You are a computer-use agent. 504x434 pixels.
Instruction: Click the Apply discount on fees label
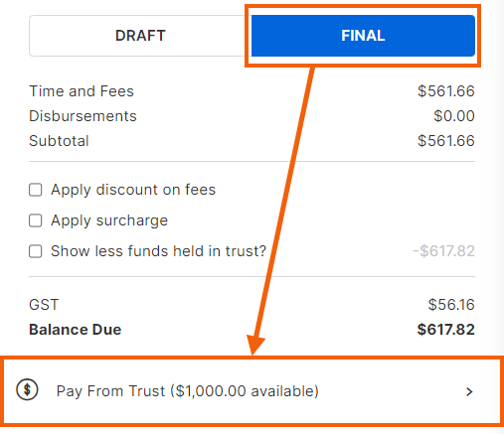133,190
